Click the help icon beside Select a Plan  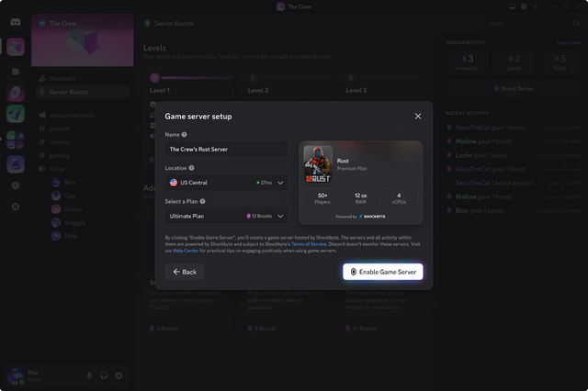tap(202, 201)
